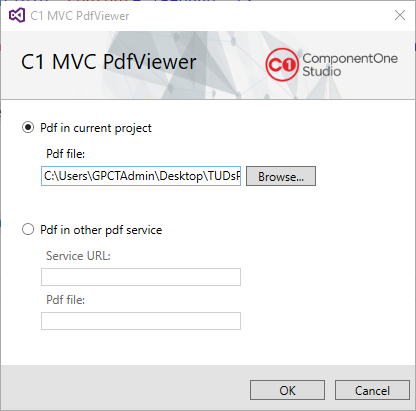Screen dimensions: 416x411
Task: Close the C1 MVC PdfViewer dialog
Action: (400, 15)
